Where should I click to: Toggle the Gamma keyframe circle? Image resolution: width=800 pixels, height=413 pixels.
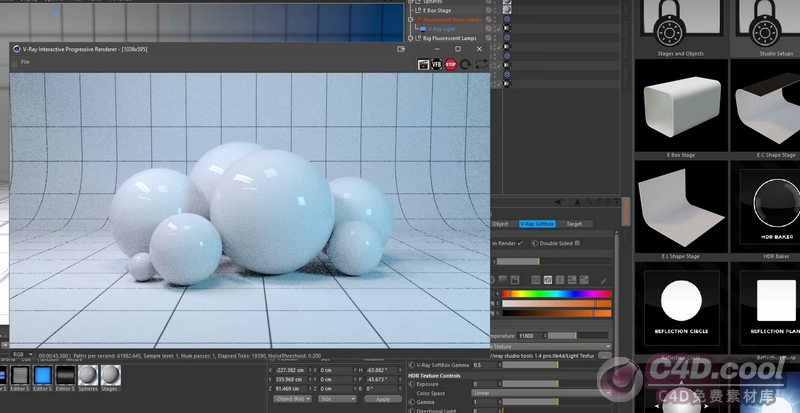(412, 402)
